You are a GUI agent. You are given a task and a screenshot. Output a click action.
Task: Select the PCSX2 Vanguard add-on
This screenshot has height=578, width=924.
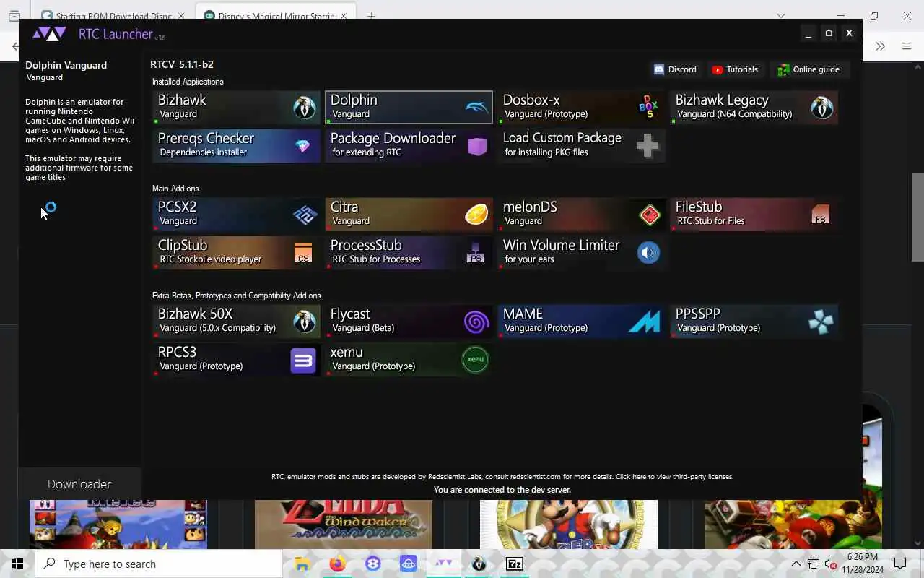236,214
